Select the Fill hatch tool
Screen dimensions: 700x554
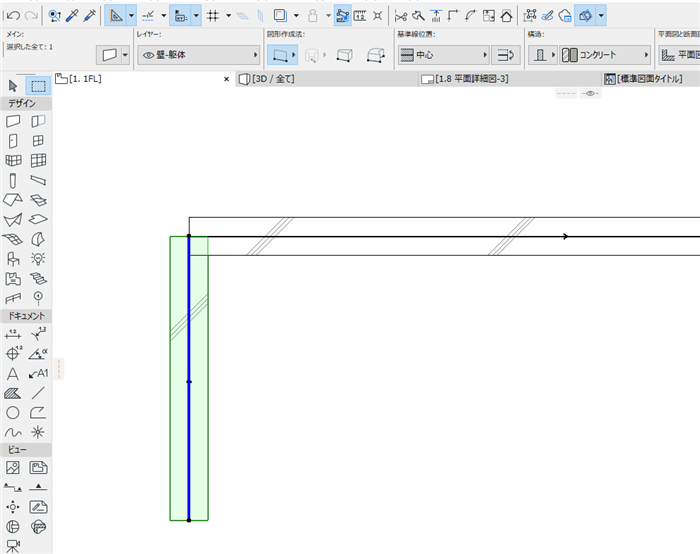[13, 393]
